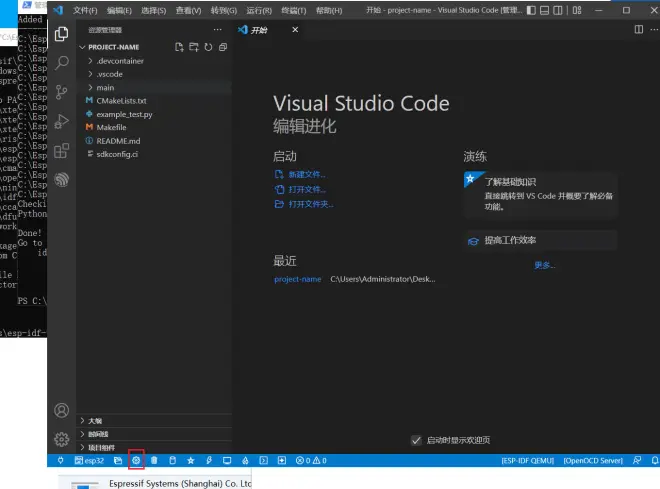Build the project using the cylinder icon
The image size is (660, 489).
tap(173, 460)
